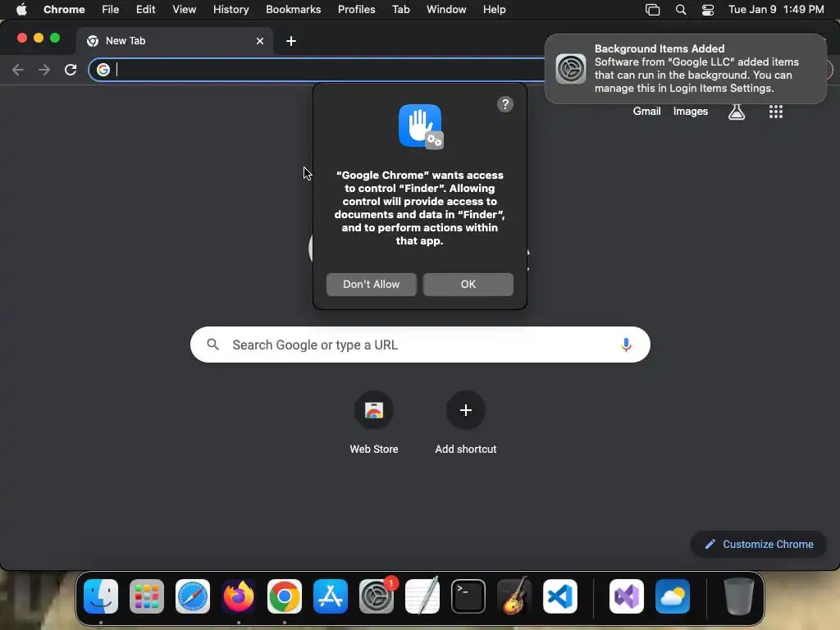Click the Chrome icon in the Dock
This screenshot has height=630, width=840.
click(285, 596)
